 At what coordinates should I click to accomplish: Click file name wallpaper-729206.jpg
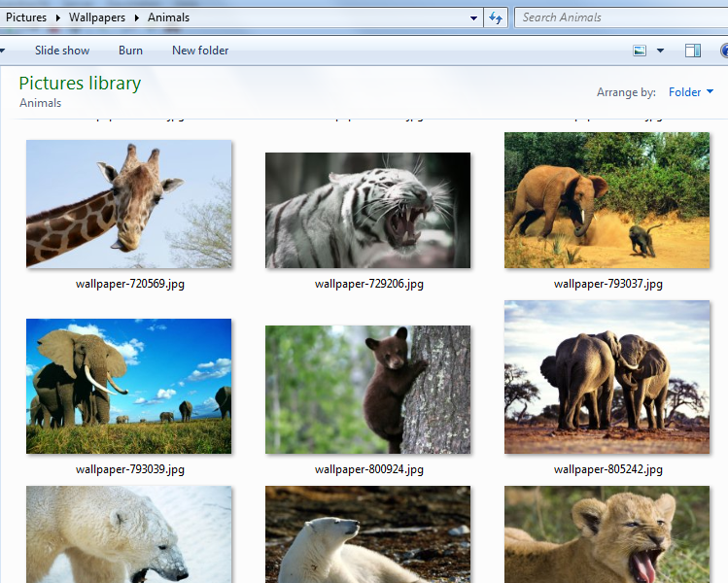click(369, 284)
